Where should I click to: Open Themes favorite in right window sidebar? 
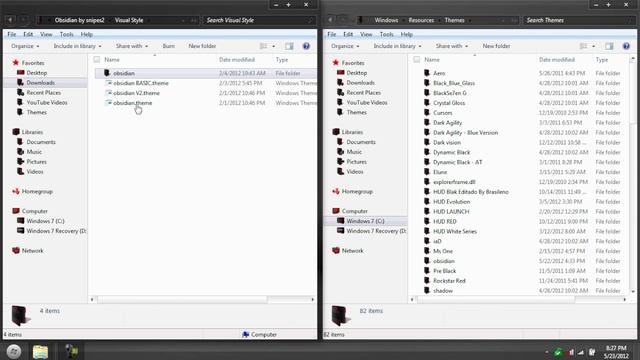356,112
